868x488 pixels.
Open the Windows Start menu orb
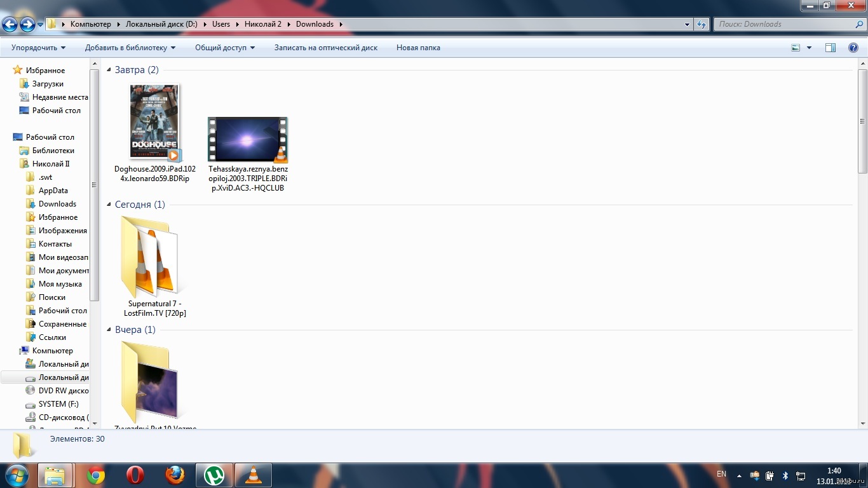(x=16, y=475)
